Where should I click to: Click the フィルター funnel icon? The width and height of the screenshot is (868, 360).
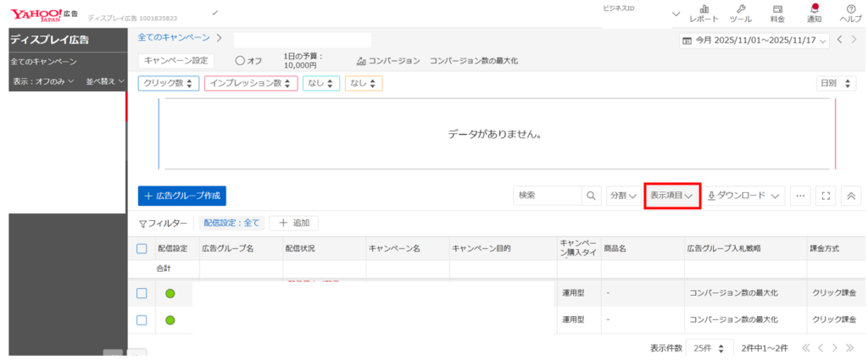(x=142, y=224)
